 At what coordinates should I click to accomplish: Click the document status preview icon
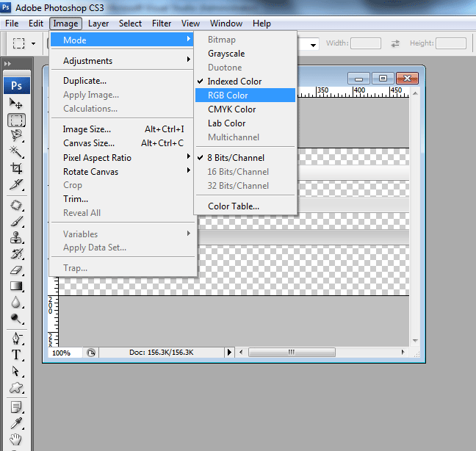coord(91,353)
